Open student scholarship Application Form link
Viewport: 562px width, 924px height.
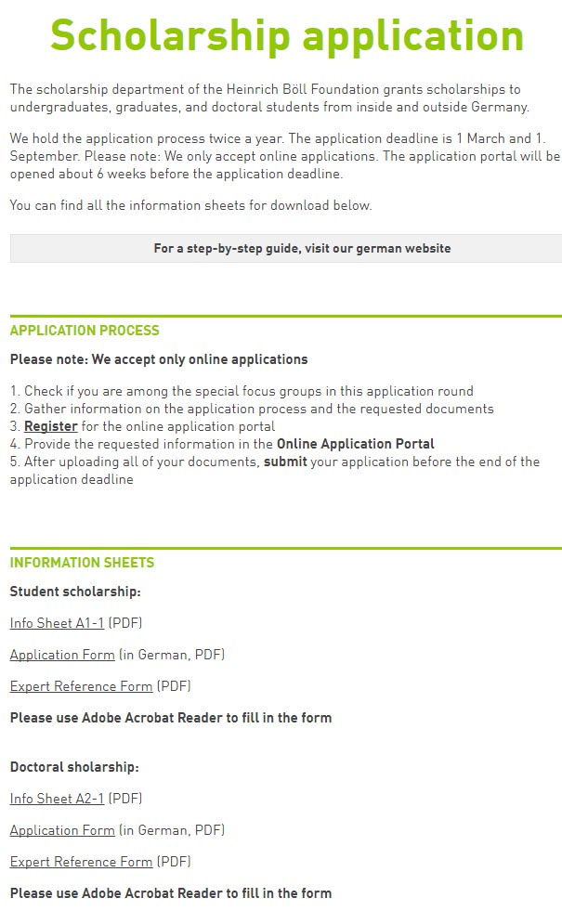(62, 655)
